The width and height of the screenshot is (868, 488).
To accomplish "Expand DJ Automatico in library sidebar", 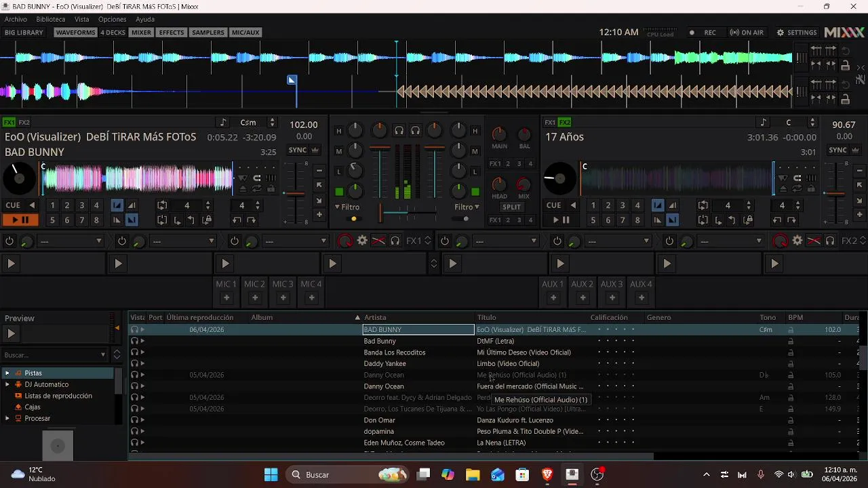I will 7,384.
